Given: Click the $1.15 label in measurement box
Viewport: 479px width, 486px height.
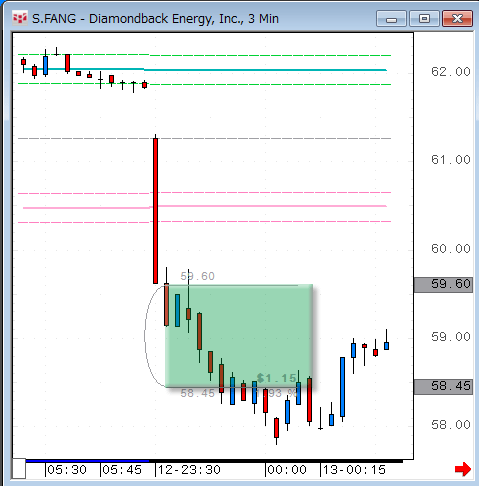Looking at the screenshot, I should click(x=277, y=378).
